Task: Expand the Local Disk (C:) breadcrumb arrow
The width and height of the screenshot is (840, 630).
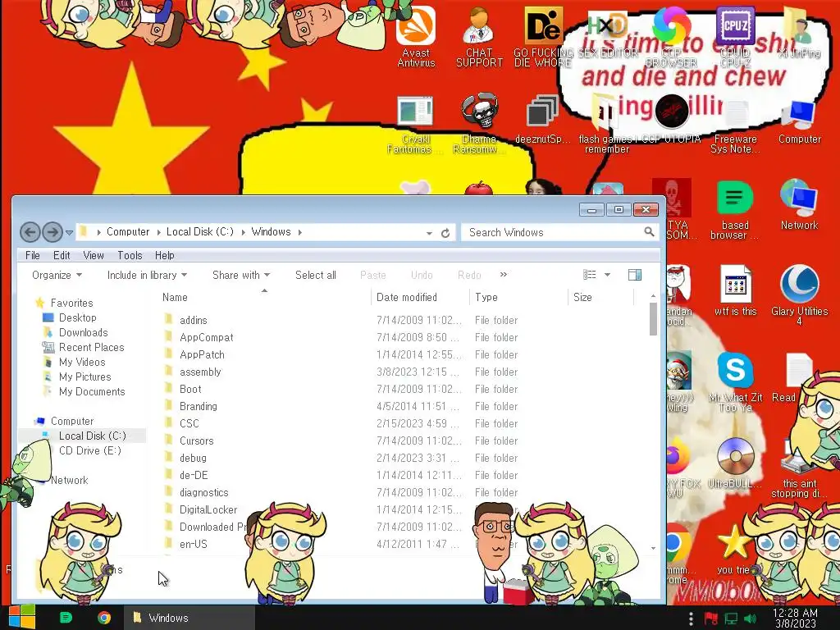Action: point(243,232)
